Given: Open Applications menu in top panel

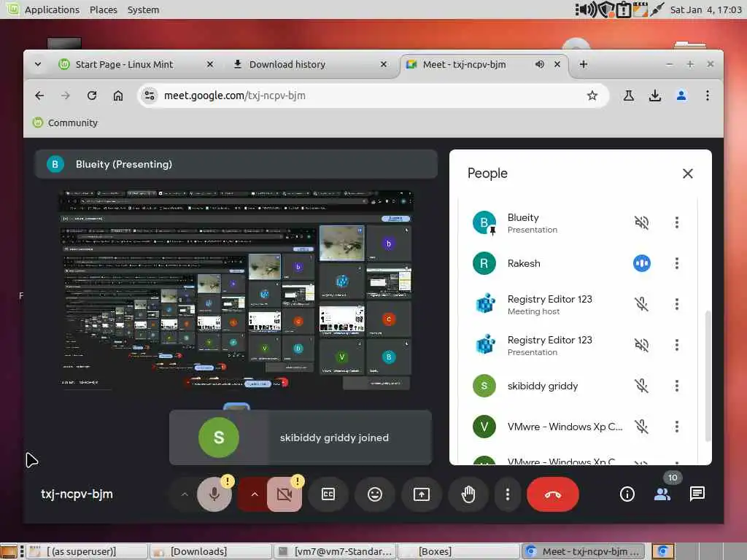Looking at the screenshot, I should (52, 9).
